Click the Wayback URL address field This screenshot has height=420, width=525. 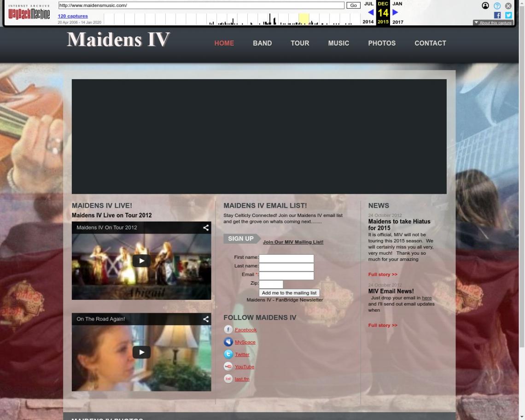pos(201,6)
